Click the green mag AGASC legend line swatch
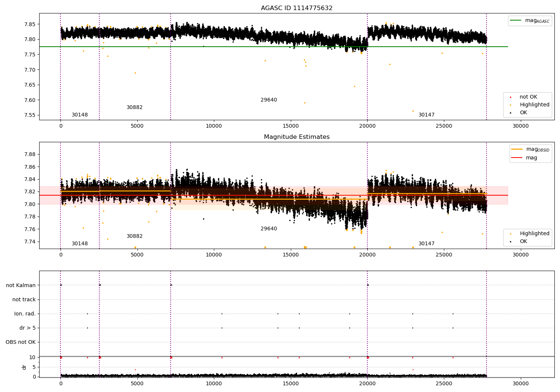The image size is (560, 392). [x=516, y=21]
